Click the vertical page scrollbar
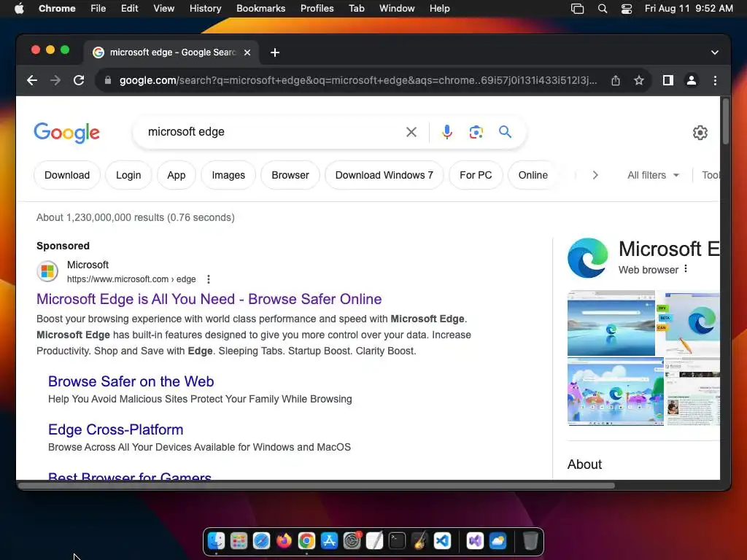747x560 pixels. pos(726,121)
